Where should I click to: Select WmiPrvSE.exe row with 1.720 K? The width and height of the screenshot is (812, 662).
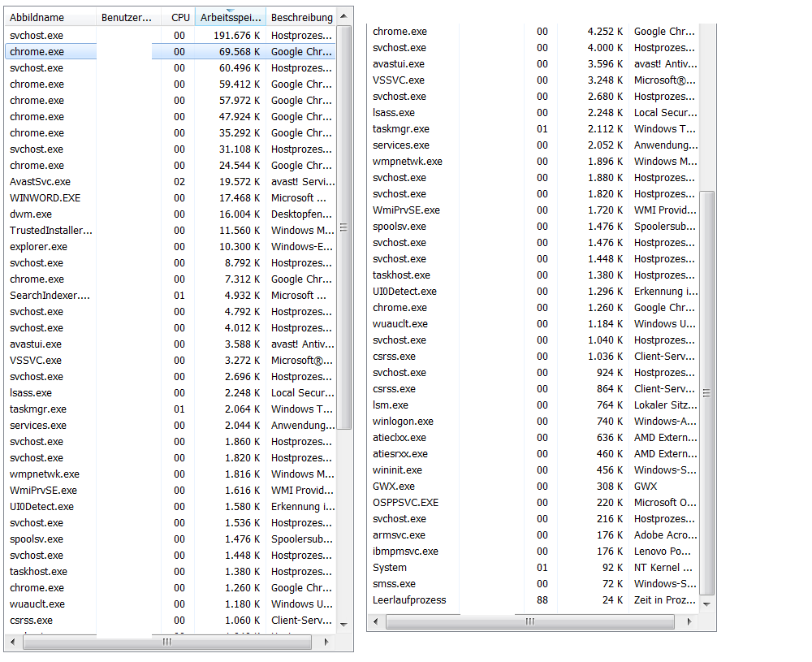[533, 210]
